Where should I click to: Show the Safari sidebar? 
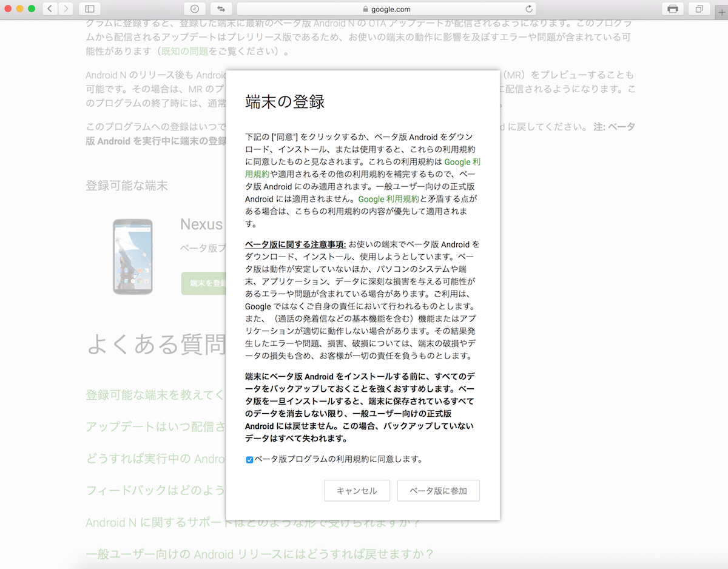pyautogui.click(x=90, y=8)
